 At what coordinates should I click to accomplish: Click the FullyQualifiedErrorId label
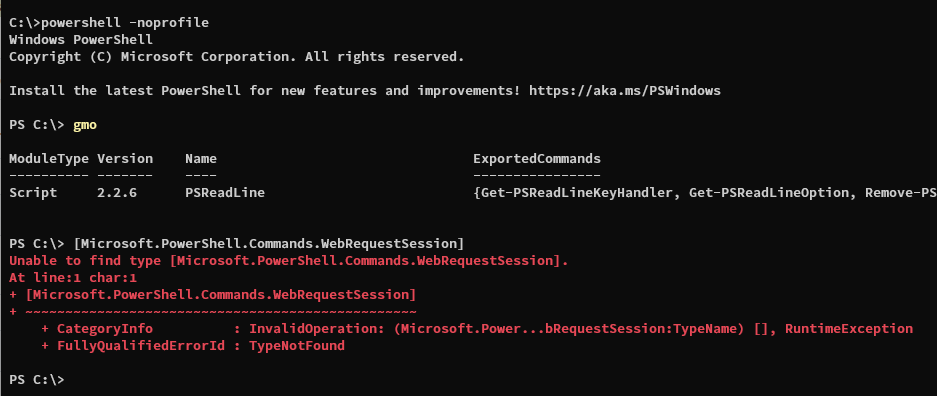140,345
